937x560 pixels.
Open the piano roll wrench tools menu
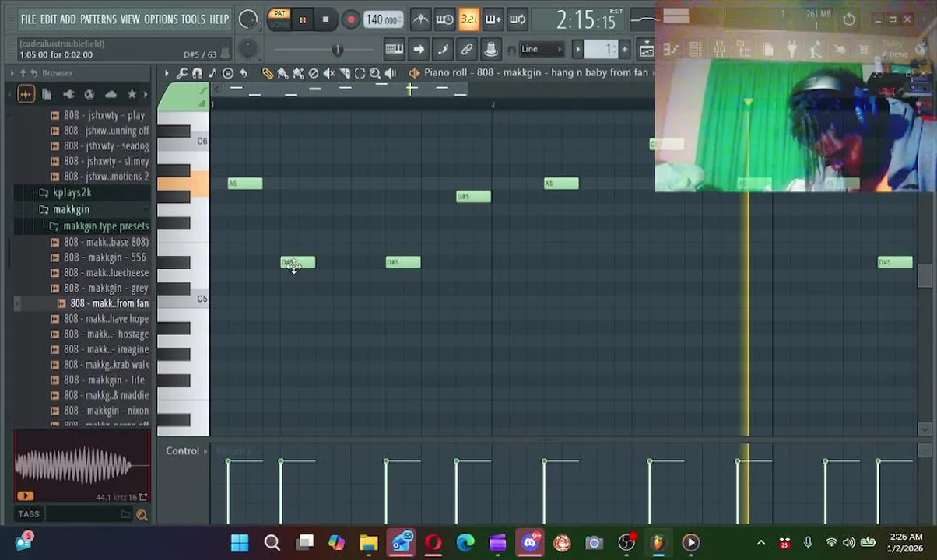(181, 73)
